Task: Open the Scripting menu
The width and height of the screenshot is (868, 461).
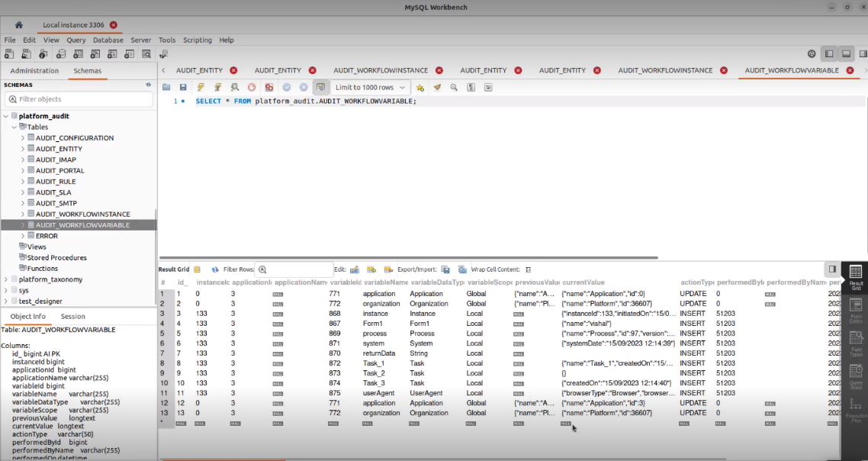Action: 197,40
